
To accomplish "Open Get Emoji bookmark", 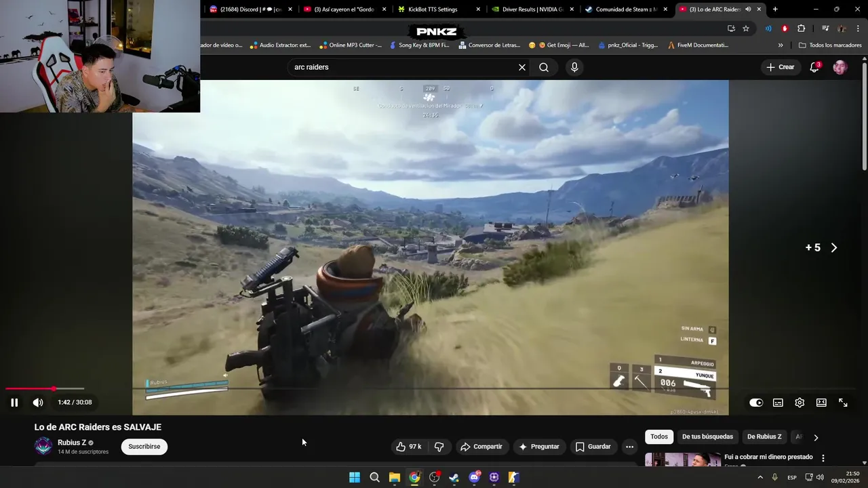I will (559, 45).
